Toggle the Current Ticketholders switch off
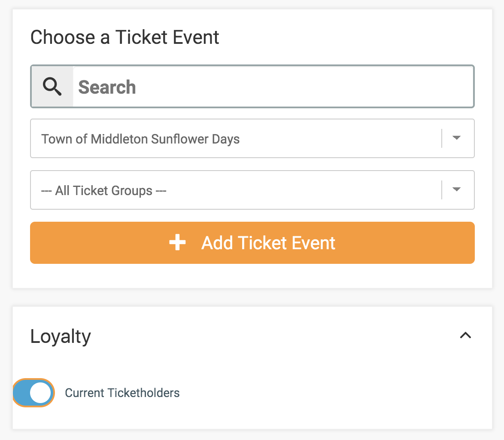This screenshot has height=440, width=504. pos(33,393)
